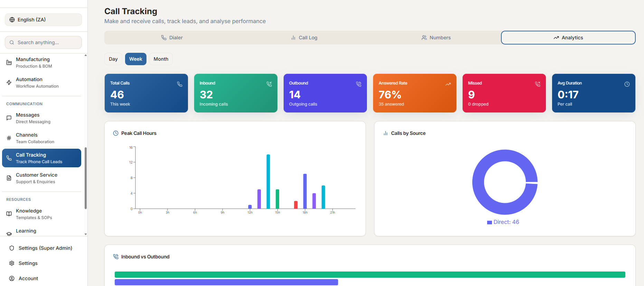Viewport: 644px width, 286px height.
Task: Open Manufacturing Production & BOM
Action: (x=41, y=62)
